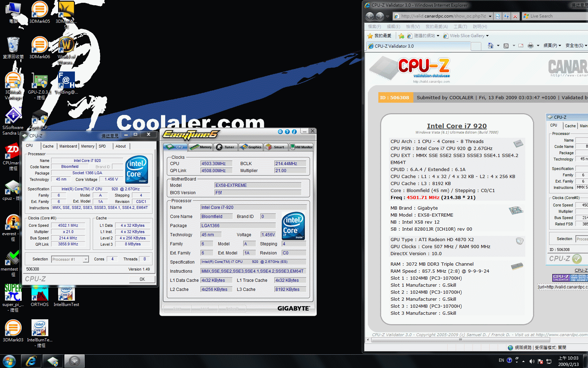Open the Recycle Bin on the desktop
This screenshot has width=588, height=368.
13,48
